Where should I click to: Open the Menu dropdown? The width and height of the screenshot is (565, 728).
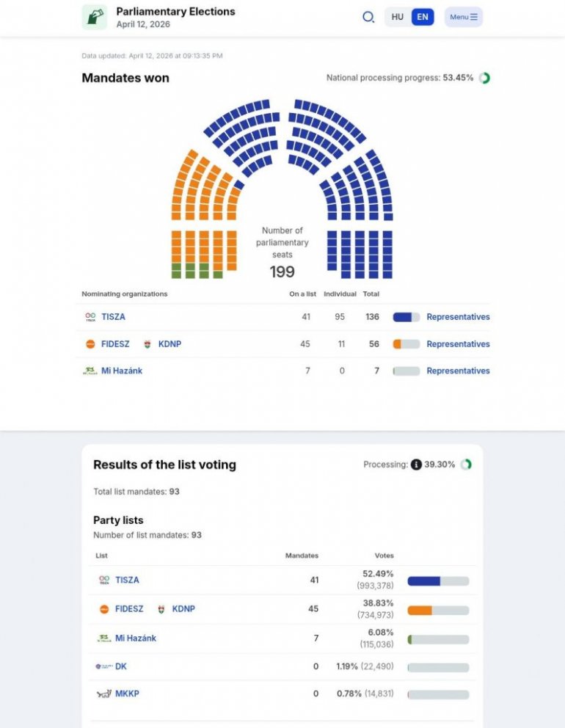463,17
